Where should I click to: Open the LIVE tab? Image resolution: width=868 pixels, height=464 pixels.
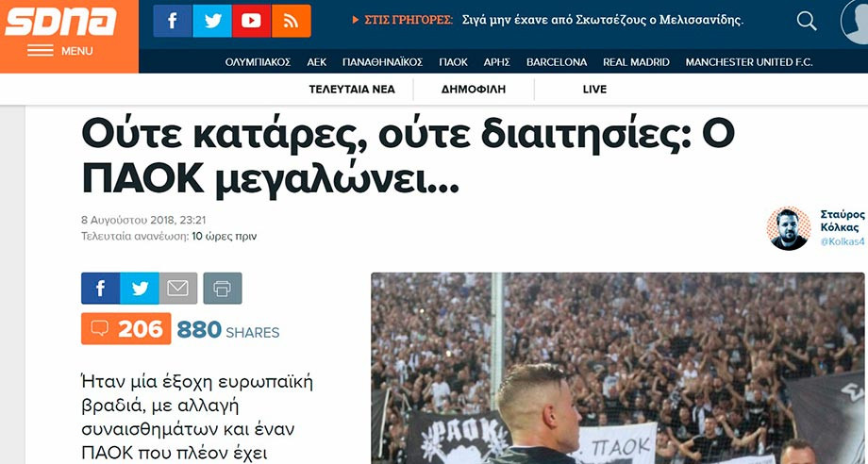coord(594,90)
